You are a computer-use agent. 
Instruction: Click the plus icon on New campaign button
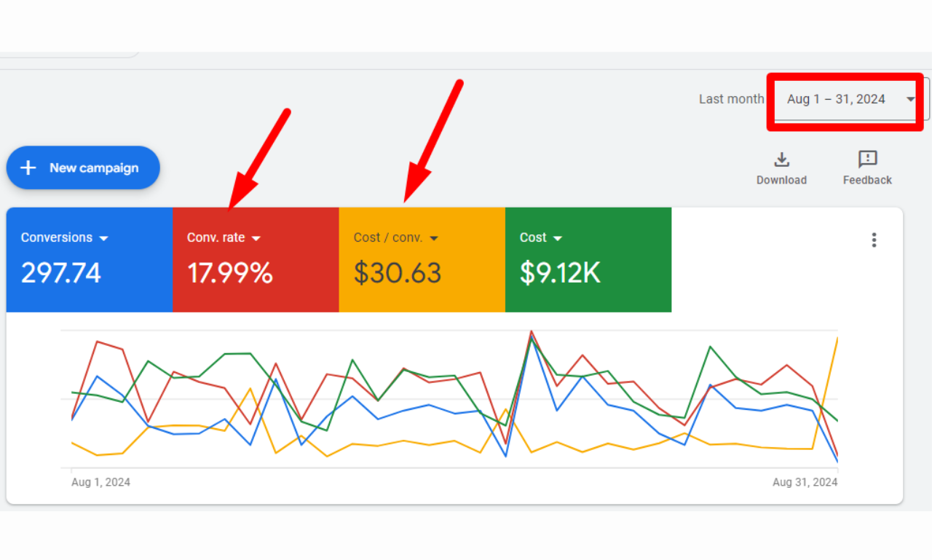(28, 167)
